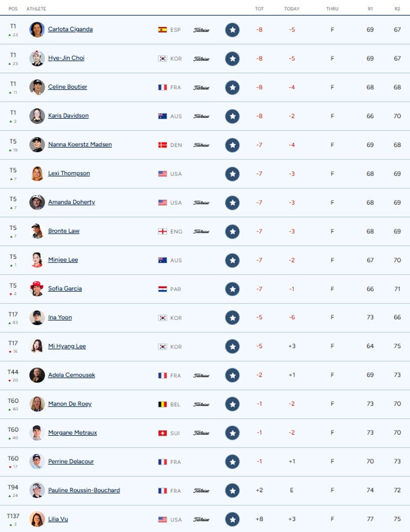Sort leaderboard by TODAY column header
The image size is (410, 532).
point(292,9)
